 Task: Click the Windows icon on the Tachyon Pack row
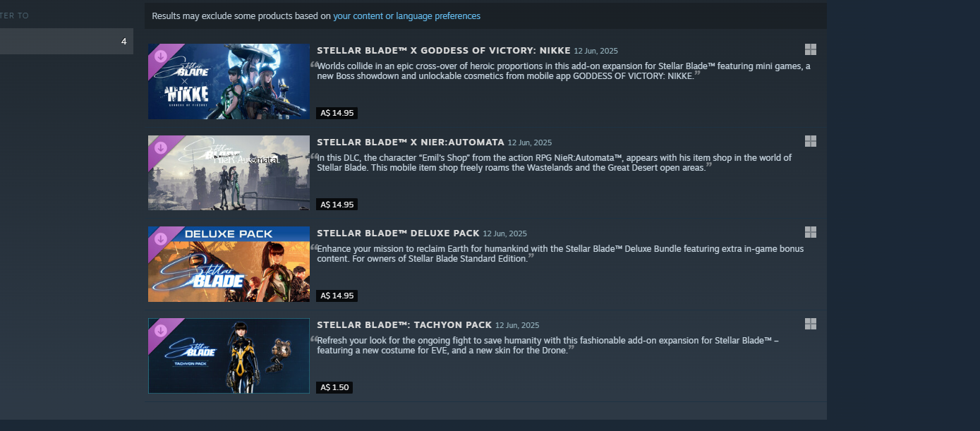tap(811, 324)
